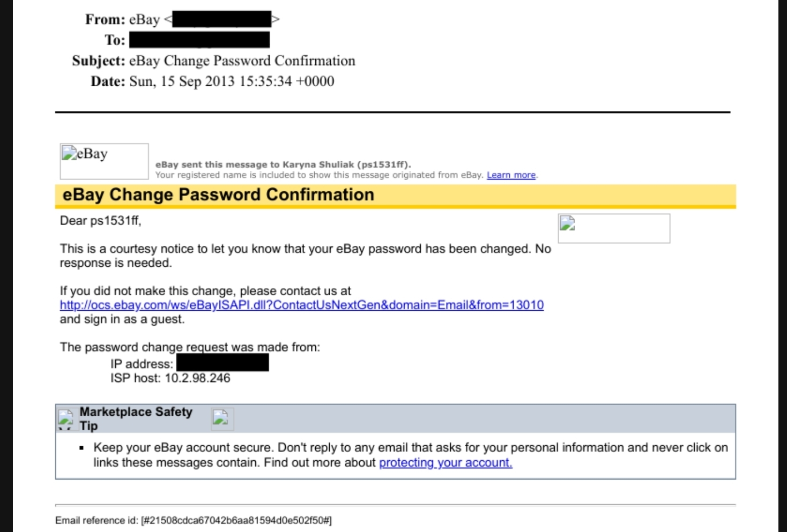
Task: Open the ocs.ebay.com contact us link
Action: [x=301, y=305]
